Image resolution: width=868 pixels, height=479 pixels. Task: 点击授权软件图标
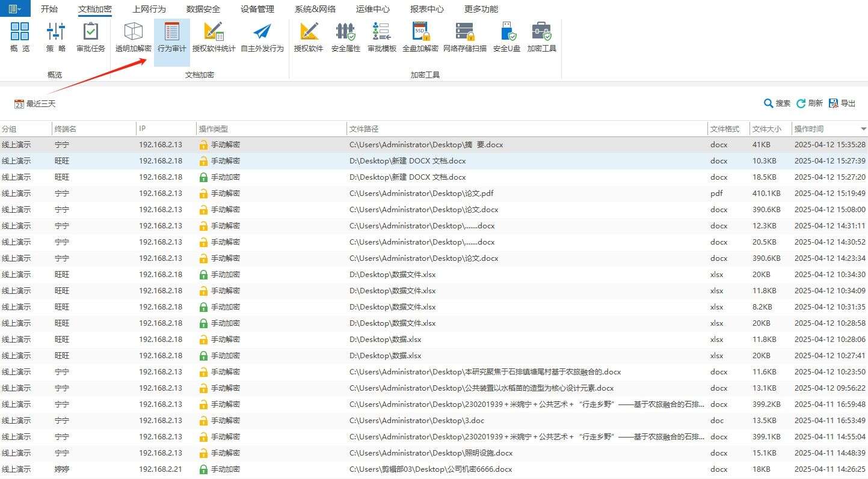tap(310, 37)
